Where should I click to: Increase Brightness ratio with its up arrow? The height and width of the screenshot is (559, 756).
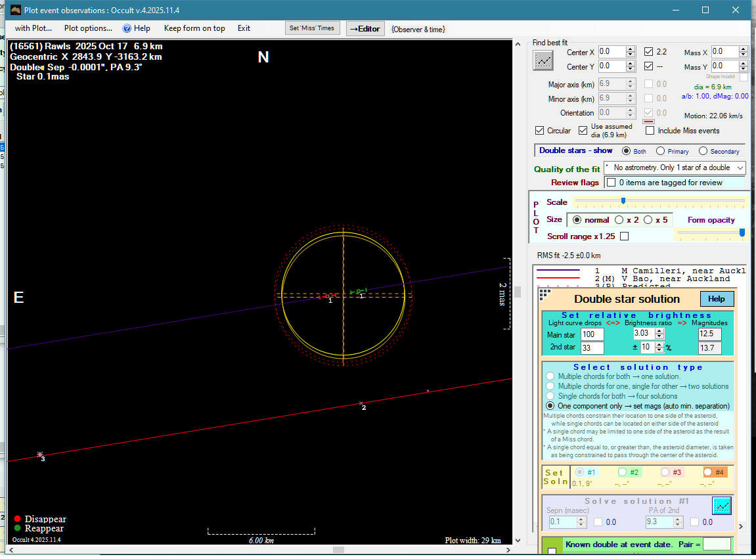point(659,331)
